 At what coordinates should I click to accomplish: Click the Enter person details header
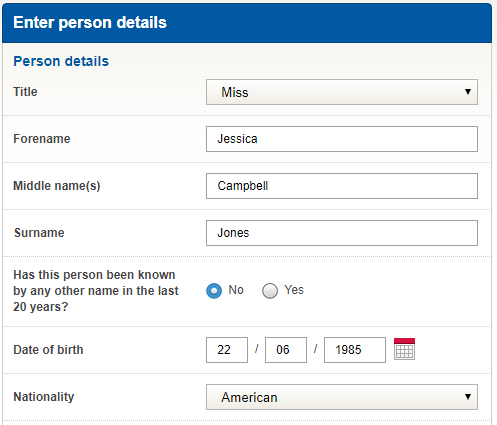[90, 23]
